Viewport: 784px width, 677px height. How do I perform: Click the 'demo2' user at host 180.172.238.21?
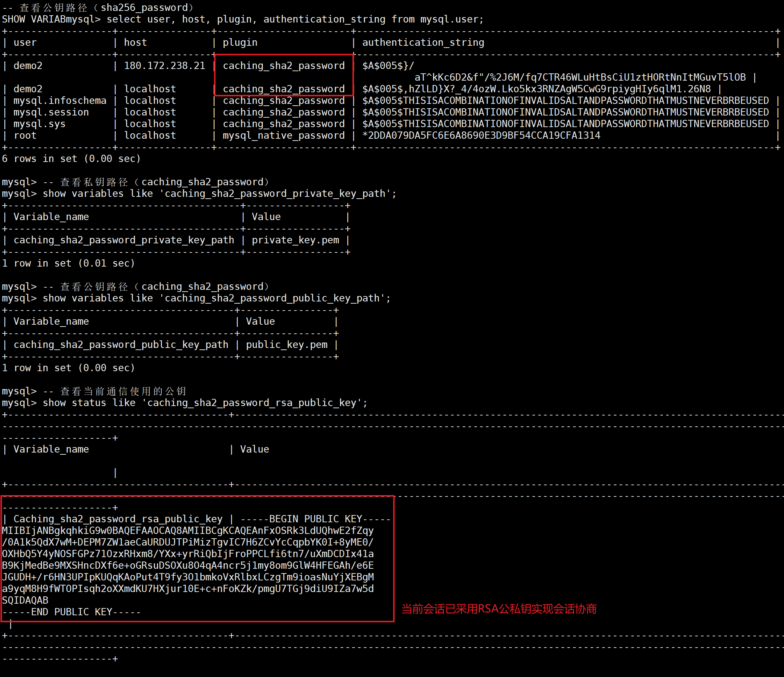pos(28,66)
